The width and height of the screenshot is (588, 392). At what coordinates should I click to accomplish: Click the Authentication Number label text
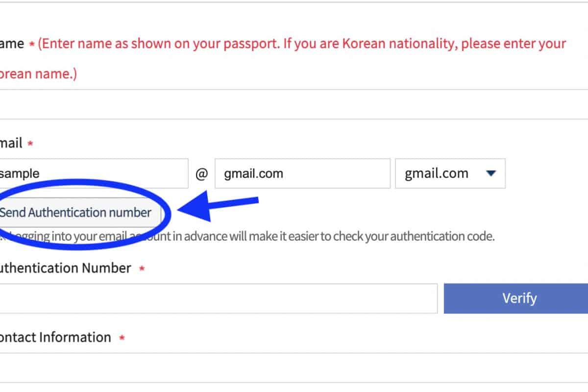(x=65, y=269)
